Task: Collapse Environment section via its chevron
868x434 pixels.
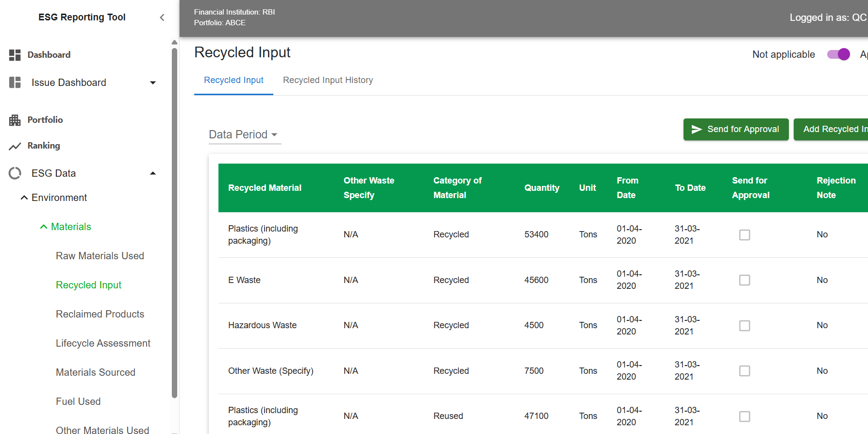Action: point(24,198)
